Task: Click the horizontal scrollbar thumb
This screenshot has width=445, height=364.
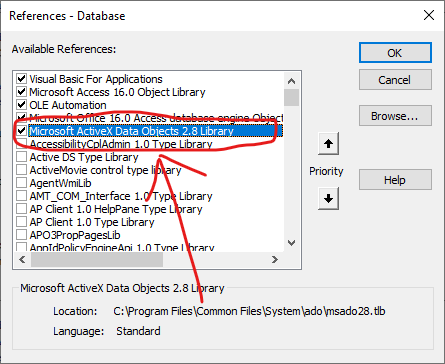Action: pos(97,259)
